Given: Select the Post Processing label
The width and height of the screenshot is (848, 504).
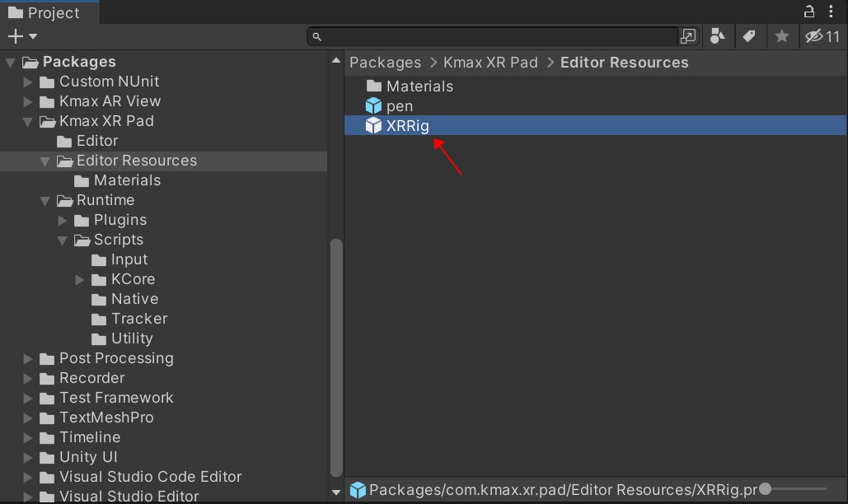Looking at the screenshot, I should point(116,358).
